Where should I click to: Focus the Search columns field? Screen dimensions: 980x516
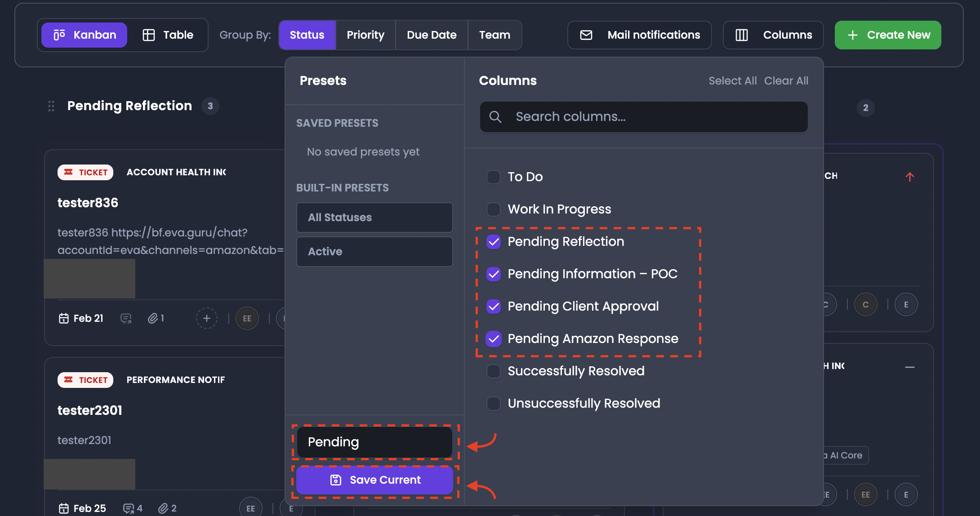click(x=644, y=117)
